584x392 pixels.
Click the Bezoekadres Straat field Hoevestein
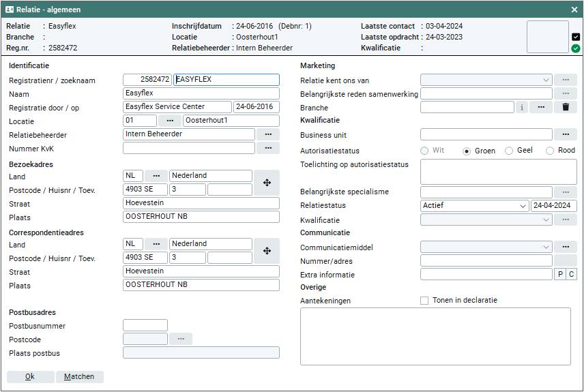click(201, 203)
